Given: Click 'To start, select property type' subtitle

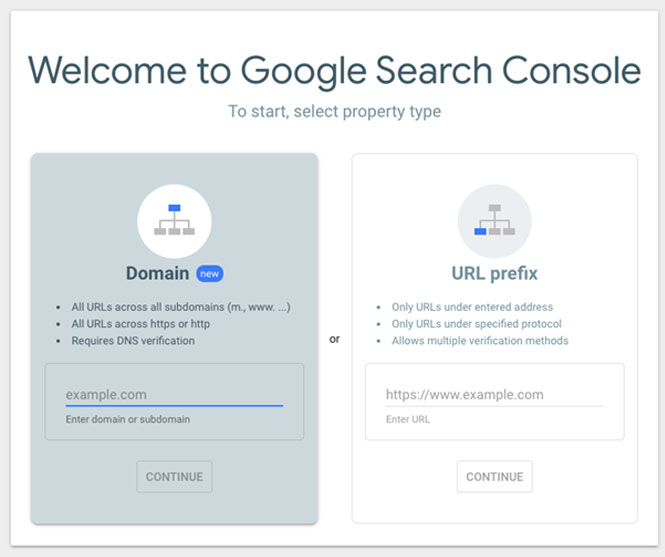Looking at the screenshot, I should (335, 112).
